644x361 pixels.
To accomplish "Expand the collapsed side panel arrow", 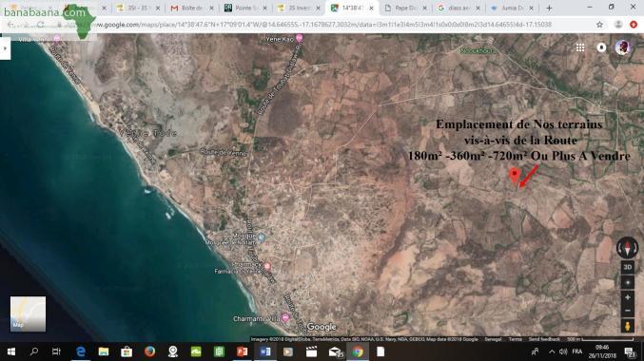I will (5, 48).
